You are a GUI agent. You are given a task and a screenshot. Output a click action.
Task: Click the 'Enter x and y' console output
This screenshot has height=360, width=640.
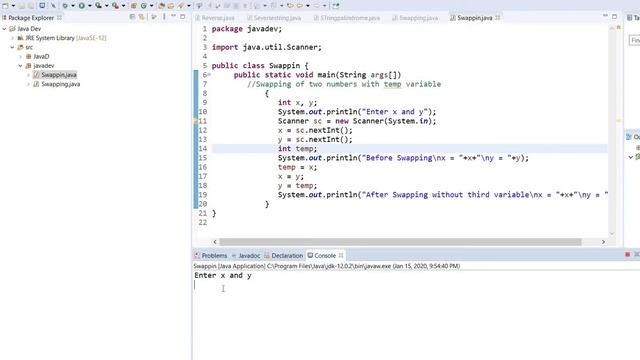click(223, 276)
